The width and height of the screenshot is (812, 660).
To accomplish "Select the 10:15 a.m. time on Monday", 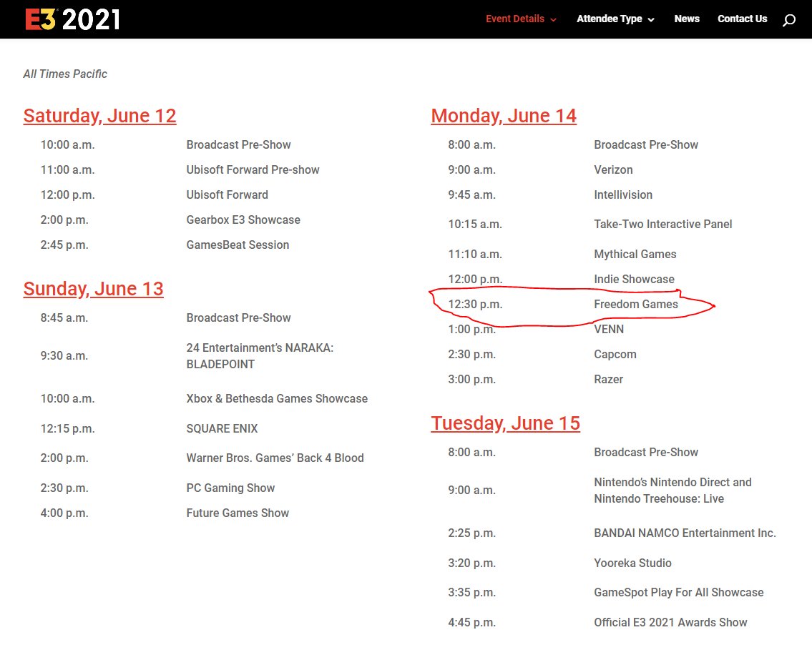I will (x=475, y=224).
